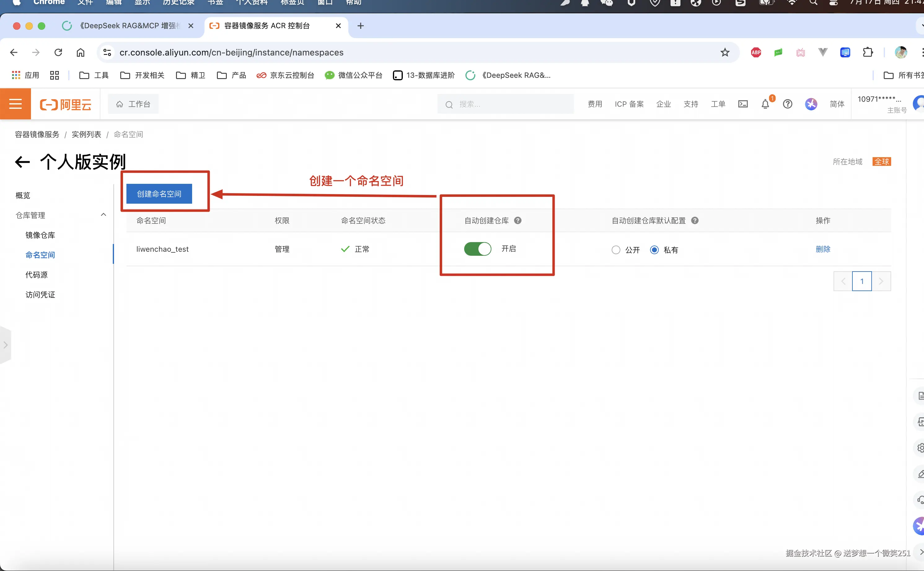
Task: Switch to the DeepSeek RAG&MCP browser tab
Action: click(x=128, y=26)
